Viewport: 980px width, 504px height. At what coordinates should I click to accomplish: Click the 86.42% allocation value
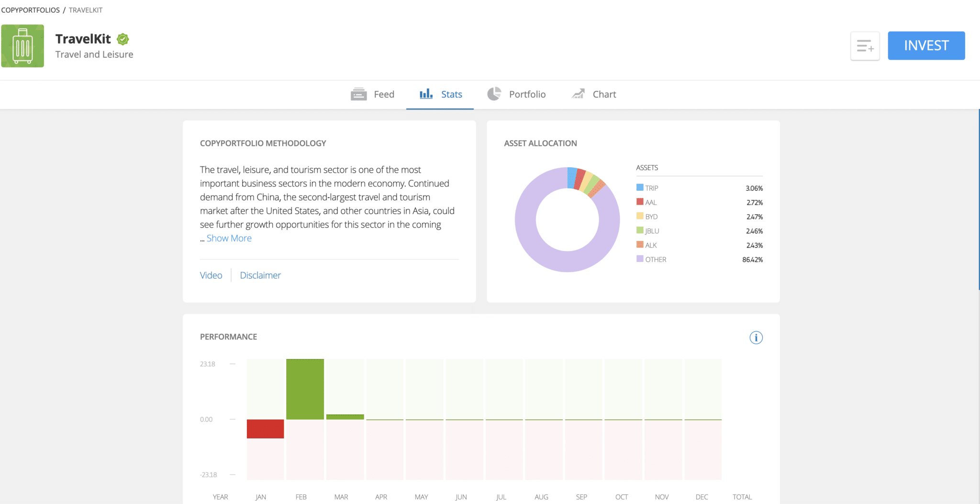coord(753,260)
